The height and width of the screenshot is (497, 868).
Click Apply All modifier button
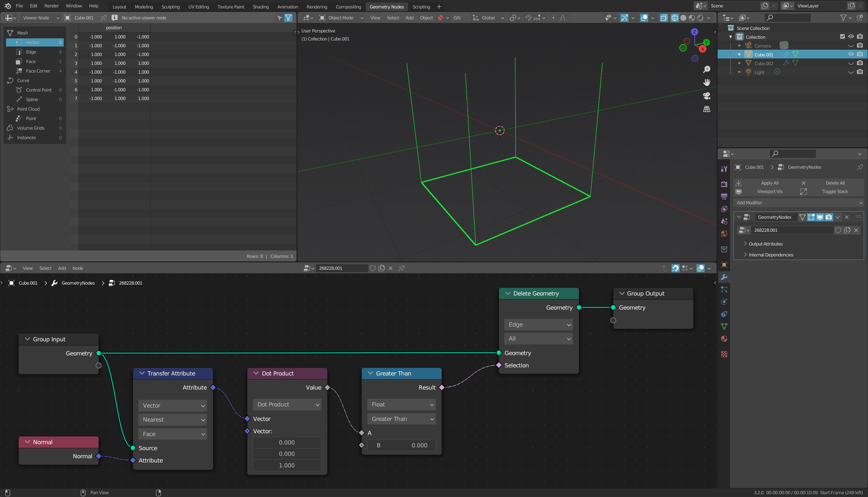click(770, 182)
